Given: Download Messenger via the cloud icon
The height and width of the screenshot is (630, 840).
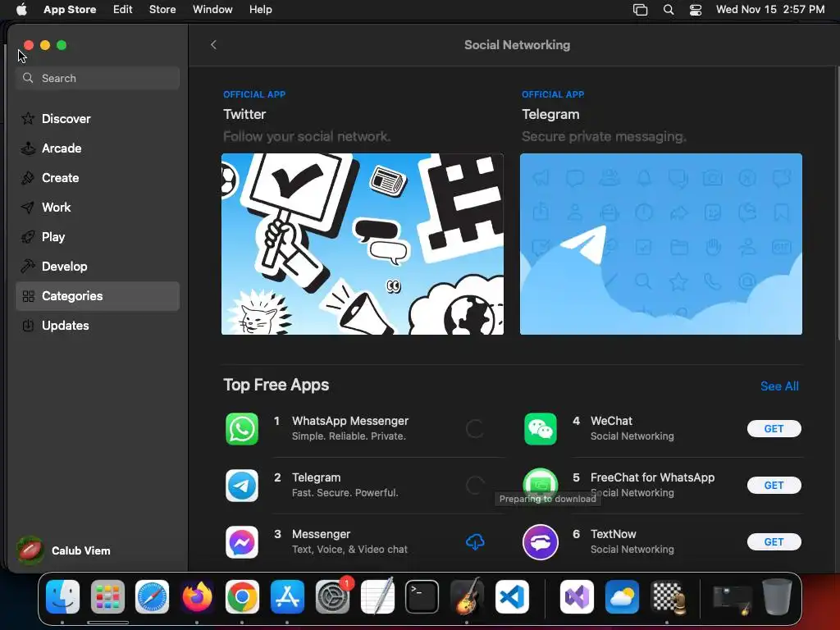Looking at the screenshot, I should (x=475, y=542).
